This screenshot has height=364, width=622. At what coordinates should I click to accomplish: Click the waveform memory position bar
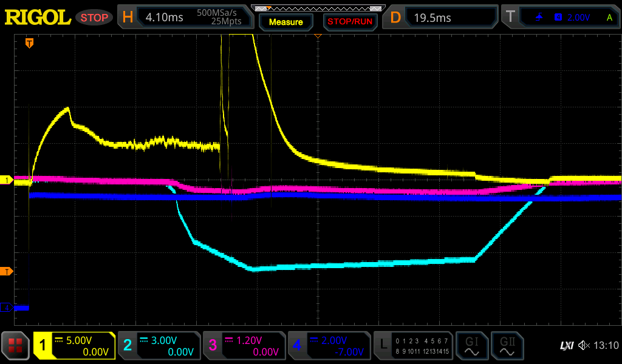click(318, 8)
